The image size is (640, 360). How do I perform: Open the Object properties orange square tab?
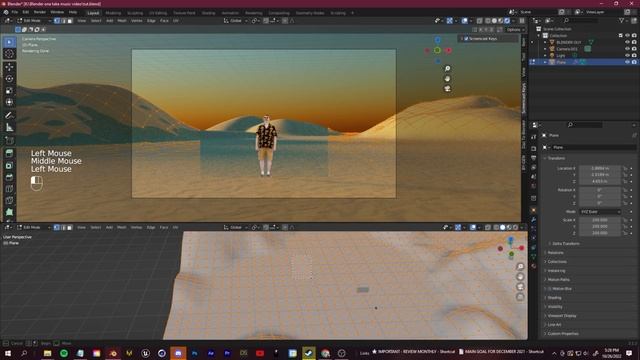click(533, 210)
